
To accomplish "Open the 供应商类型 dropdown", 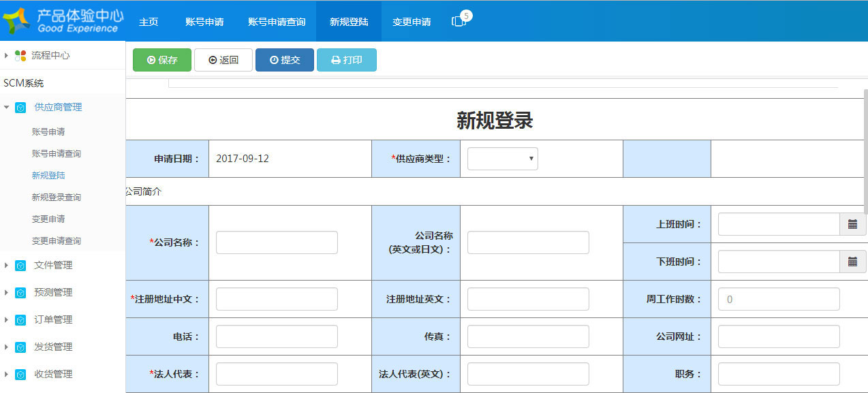I will pos(503,159).
